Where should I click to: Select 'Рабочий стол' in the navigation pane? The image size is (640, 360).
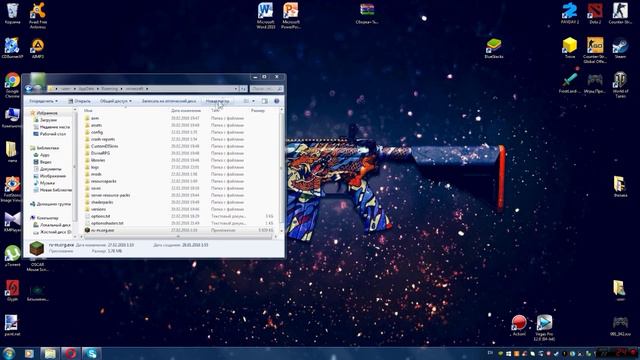tap(52, 134)
